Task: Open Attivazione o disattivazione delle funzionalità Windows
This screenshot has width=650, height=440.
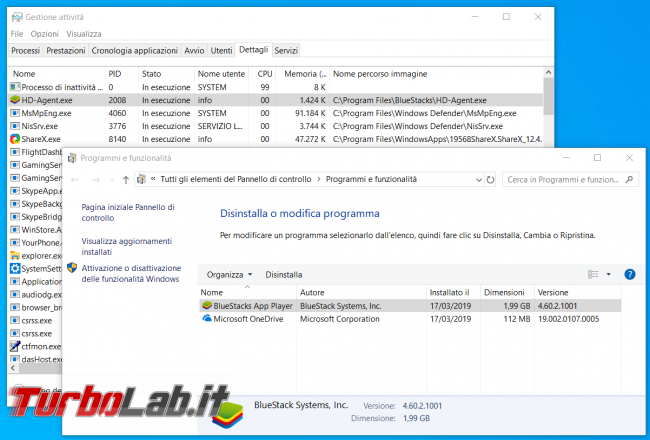Action: coord(131,273)
